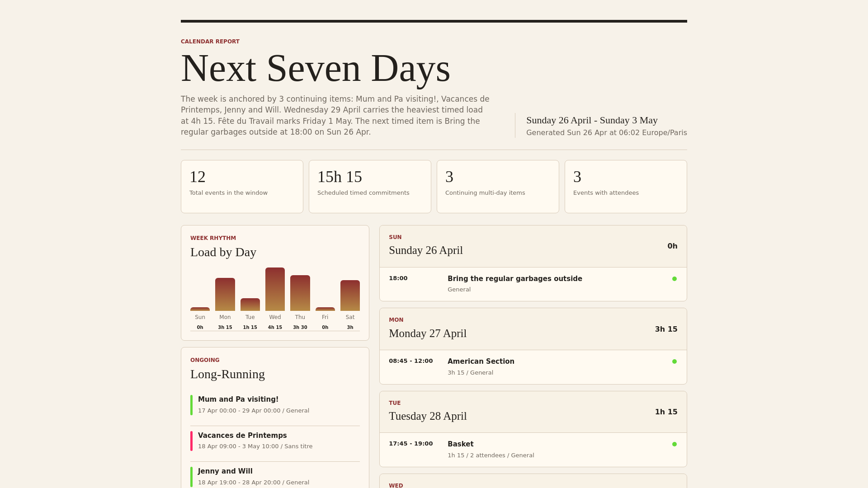Click the WED label of the next day card
Viewport: 868px width, 488px height.
click(396, 485)
